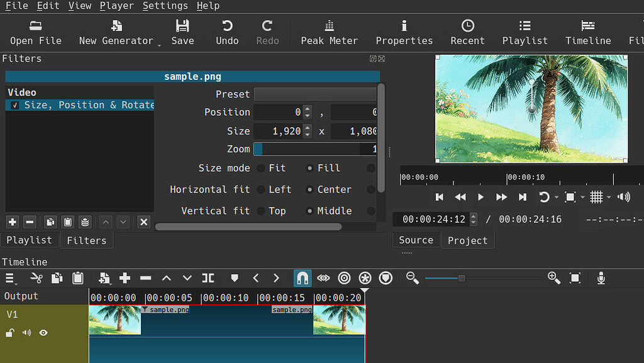This screenshot has width=644, height=363.
Task: Undo the last action
Action: pos(226,32)
